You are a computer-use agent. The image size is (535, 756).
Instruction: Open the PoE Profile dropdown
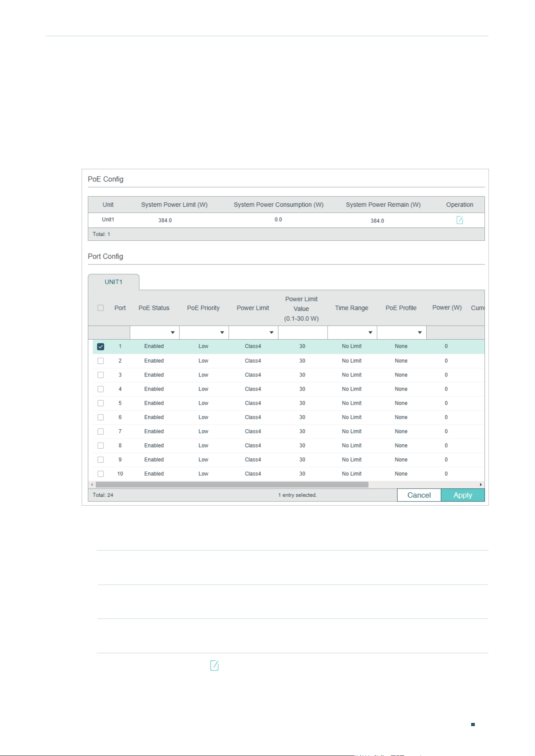coord(402,332)
